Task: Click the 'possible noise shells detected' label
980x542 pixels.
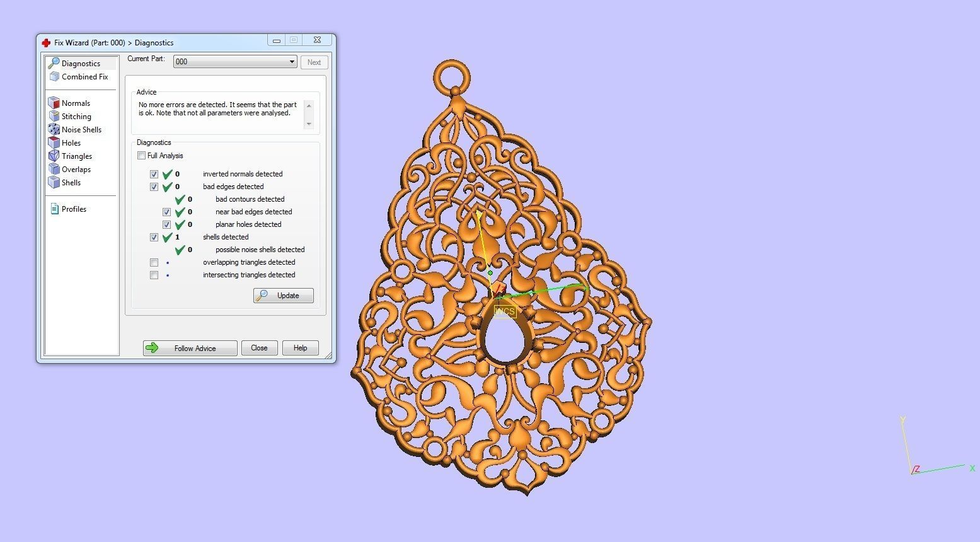Action: (x=260, y=250)
